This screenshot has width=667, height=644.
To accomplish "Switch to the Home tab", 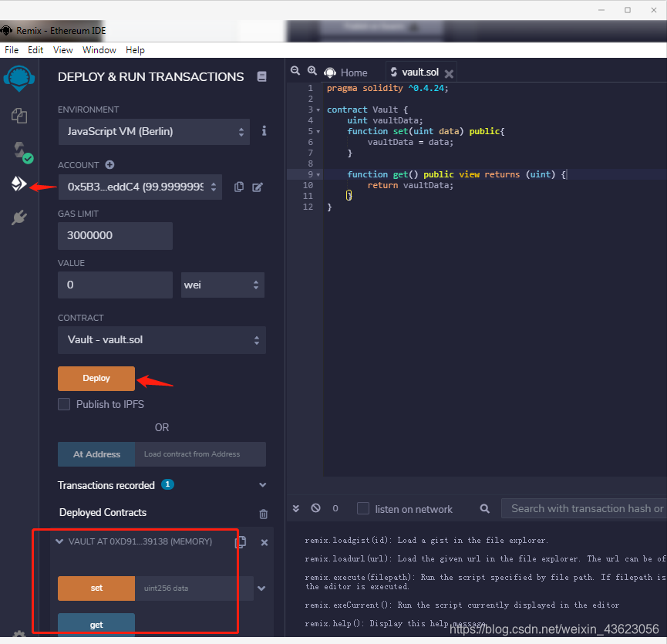I will (x=345, y=72).
